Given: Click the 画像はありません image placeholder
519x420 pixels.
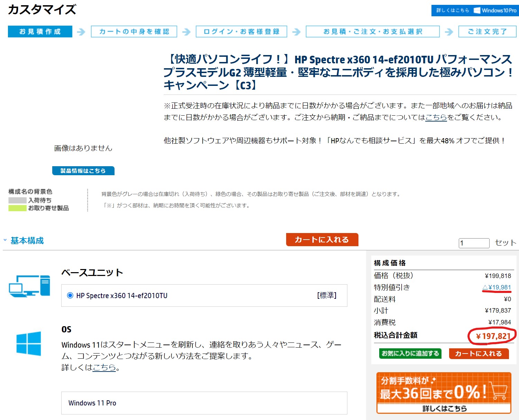Looking at the screenshot, I should (83, 148).
